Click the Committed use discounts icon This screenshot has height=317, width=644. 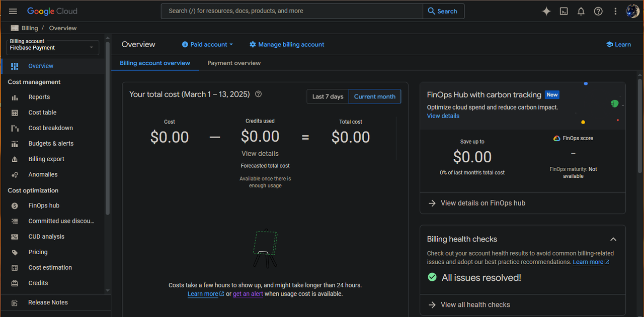pyautogui.click(x=15, y=221)
